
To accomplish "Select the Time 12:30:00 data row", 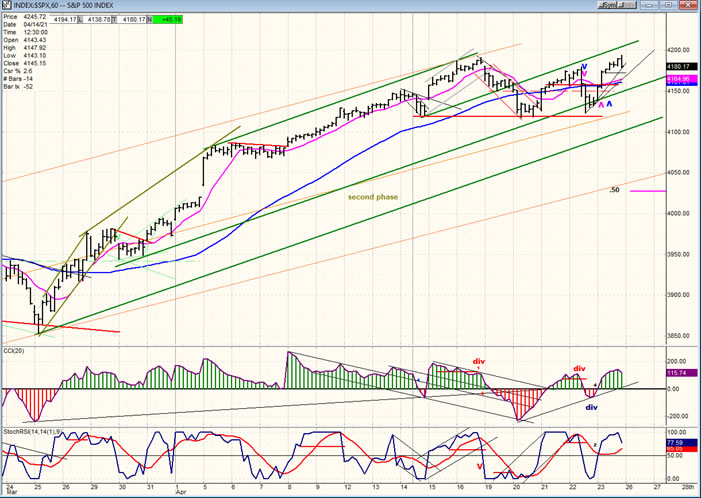I will [25, 32].
